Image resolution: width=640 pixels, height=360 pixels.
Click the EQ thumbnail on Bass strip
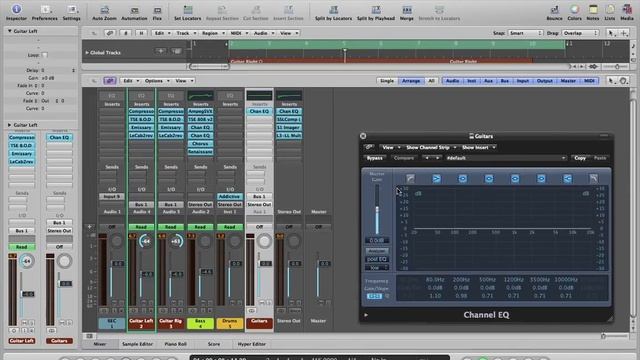(x=200, y=96)
